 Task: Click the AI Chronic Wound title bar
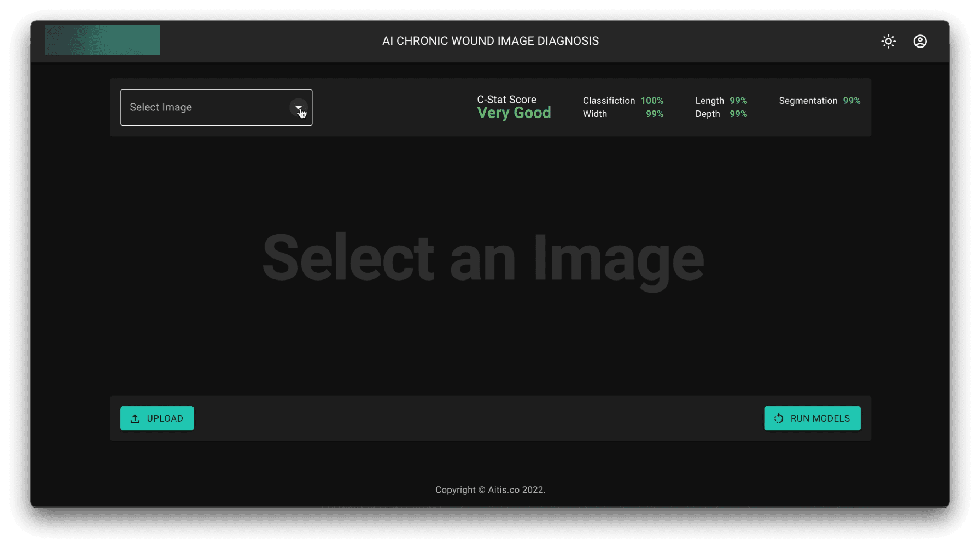pos(491,40)
